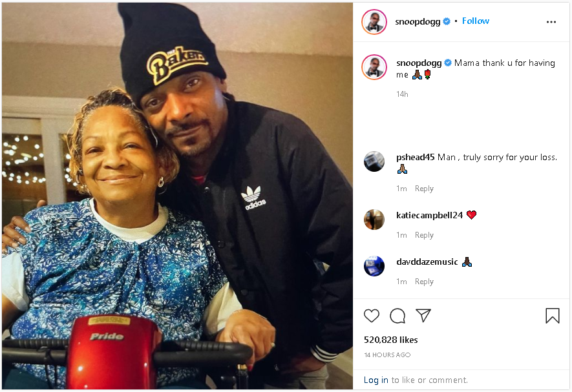572x392 pixels.
Task: Like the post with the heart icon
Action: pos(372,316)
